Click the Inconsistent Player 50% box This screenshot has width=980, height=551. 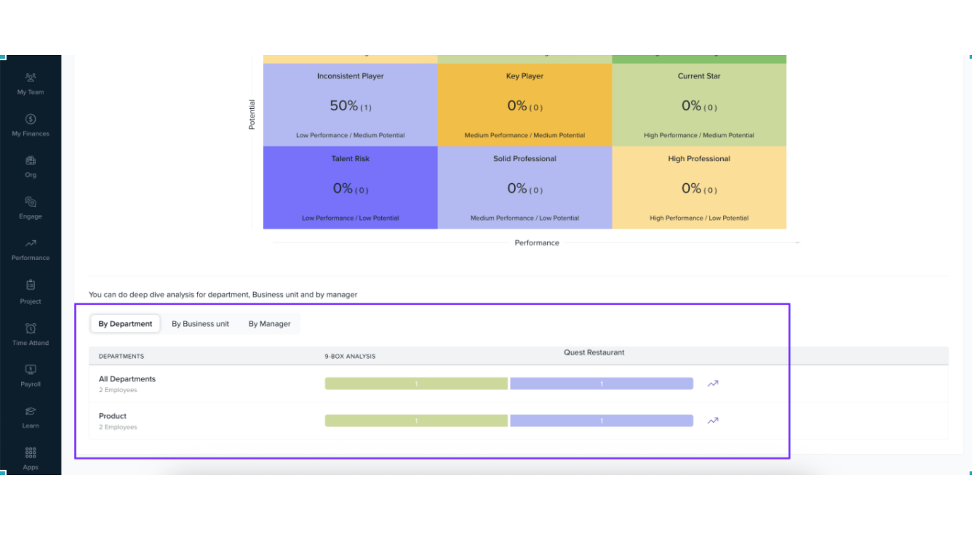(x=350, y=106)
